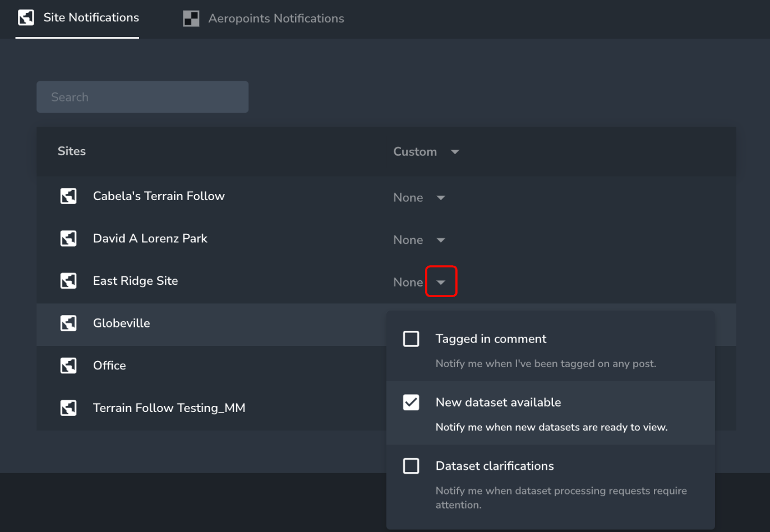The image size is (770, 532).
Task: Click the Globeville site name
Action: 121,323
